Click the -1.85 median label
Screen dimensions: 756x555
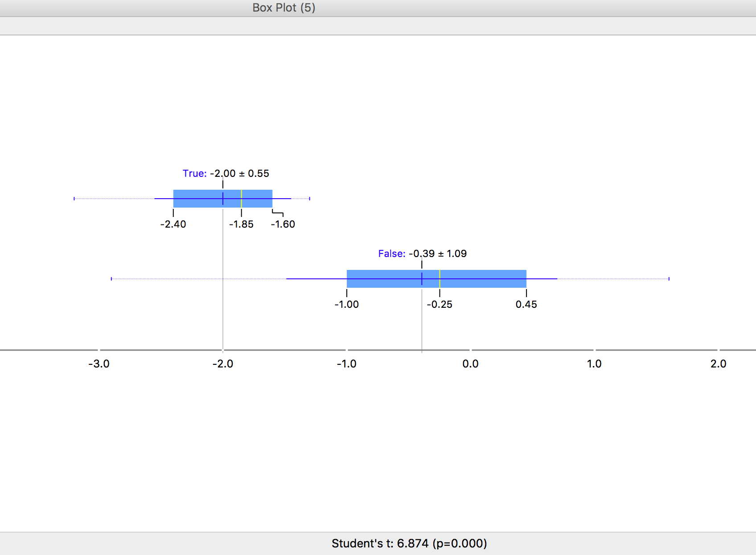click(x=241, y=224)
